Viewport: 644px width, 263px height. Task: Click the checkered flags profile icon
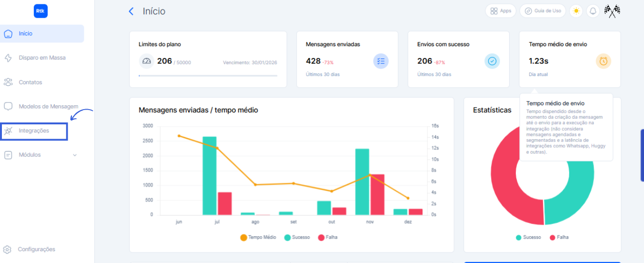(x=612, y=11)
